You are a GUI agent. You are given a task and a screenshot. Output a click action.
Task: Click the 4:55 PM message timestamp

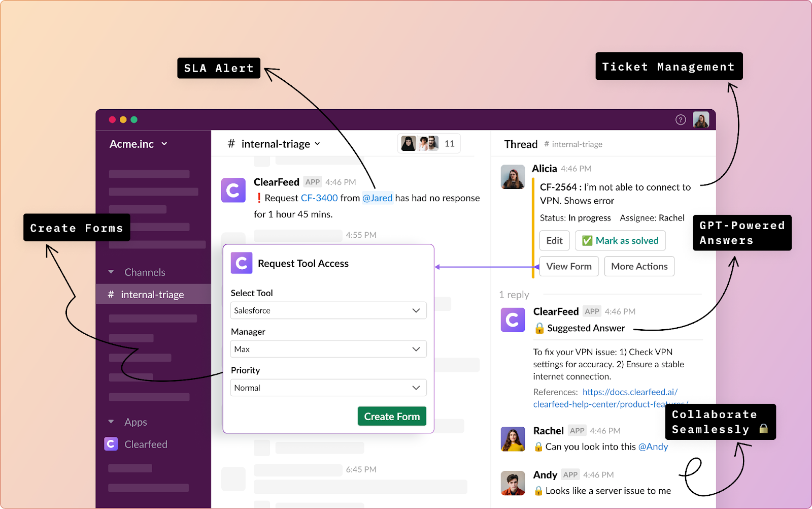click(x=361, y=235)
